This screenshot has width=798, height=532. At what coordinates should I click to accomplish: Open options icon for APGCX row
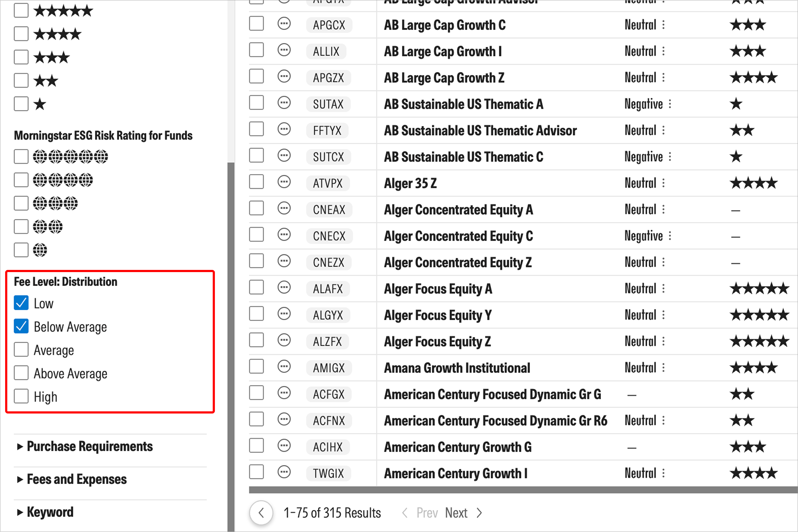pos(284,24)
